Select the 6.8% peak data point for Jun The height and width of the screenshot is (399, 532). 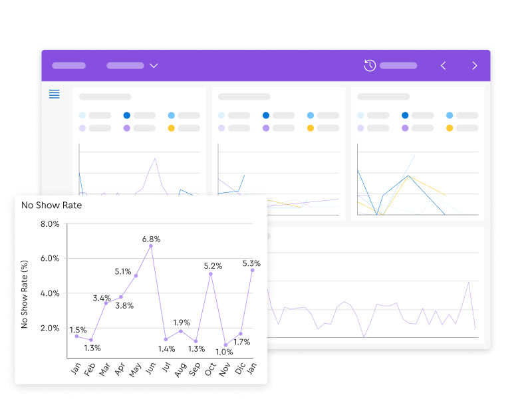point(151,246)
